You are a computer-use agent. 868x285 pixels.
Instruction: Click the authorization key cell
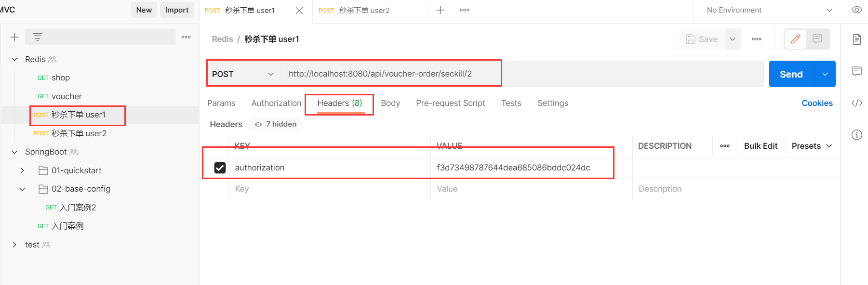[330, 168]
